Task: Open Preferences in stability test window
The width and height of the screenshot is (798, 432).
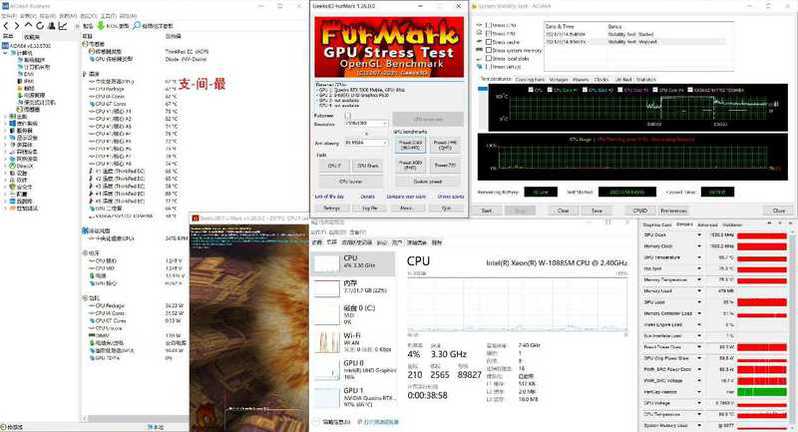Action: pyautogui.click(x=673, y=210)
